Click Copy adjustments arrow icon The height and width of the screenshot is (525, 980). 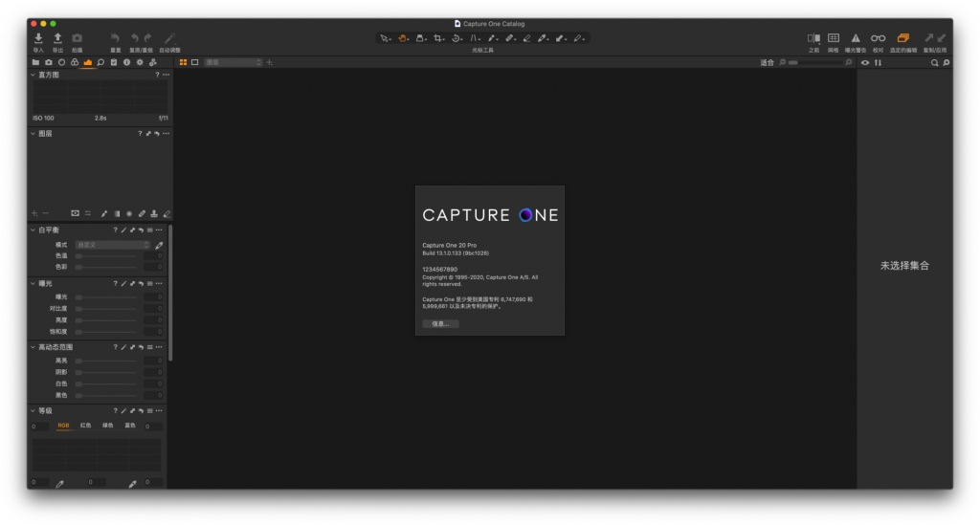pos(928,38)
